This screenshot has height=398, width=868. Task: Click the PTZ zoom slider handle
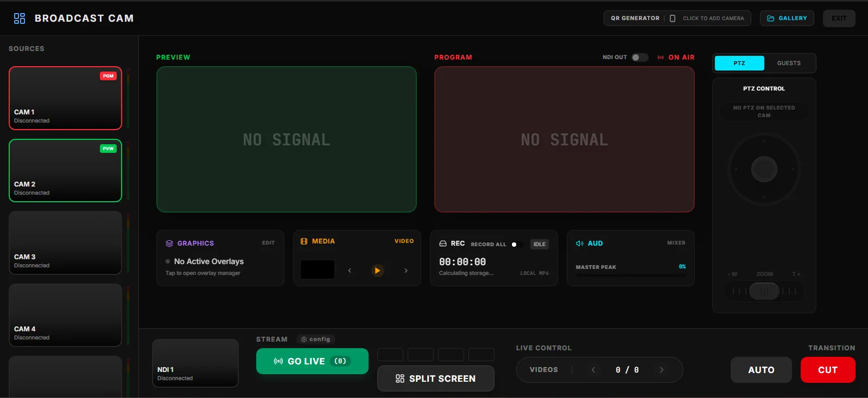[764, 291]
